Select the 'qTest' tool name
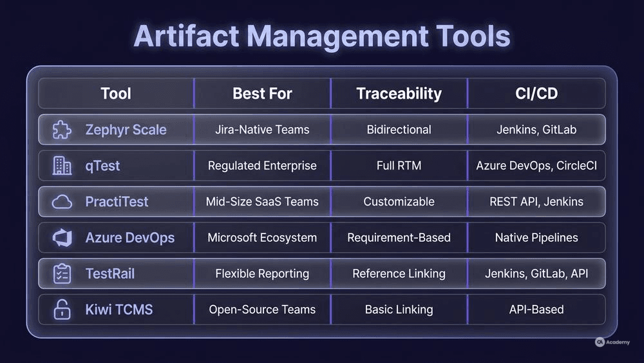The width and height of the screenshot is (644, 363). (102, 166)
